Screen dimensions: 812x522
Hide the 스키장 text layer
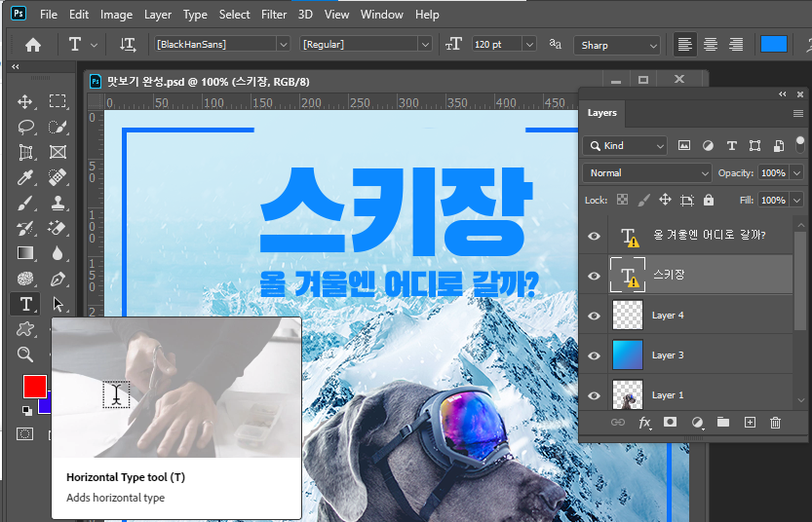tap(594, 276)
